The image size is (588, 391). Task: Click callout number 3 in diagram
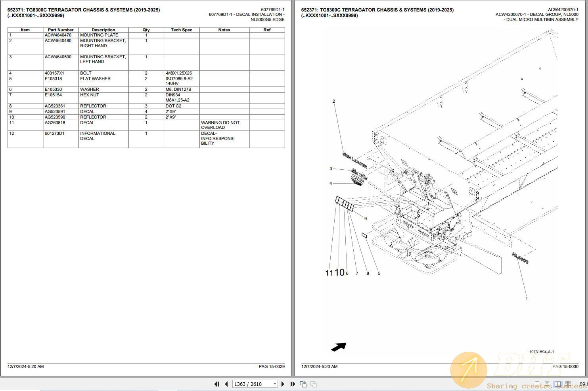[331, 169]
